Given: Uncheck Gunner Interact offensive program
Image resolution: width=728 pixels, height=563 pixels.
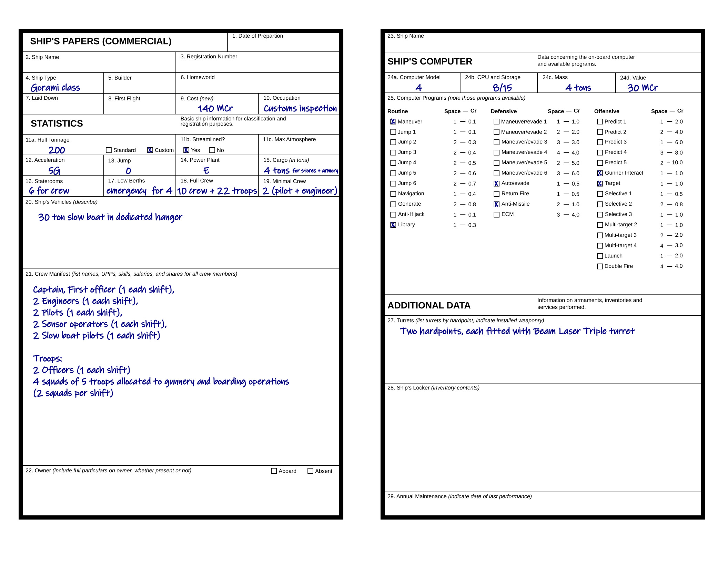Looking at the screenshot, I should 600,173.
